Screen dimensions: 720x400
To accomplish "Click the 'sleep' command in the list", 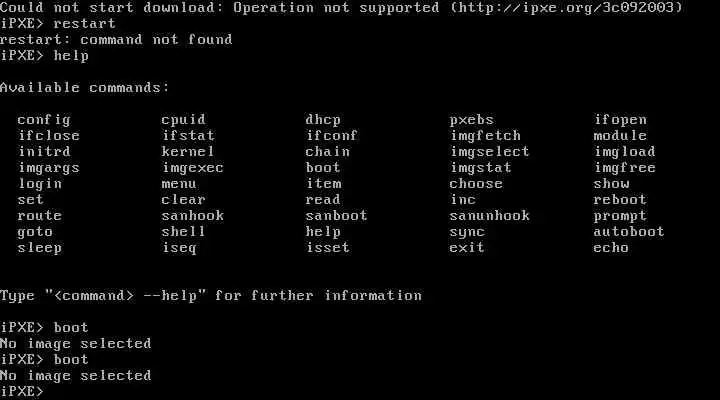I will pyautogui.click(x=39, y=248).
